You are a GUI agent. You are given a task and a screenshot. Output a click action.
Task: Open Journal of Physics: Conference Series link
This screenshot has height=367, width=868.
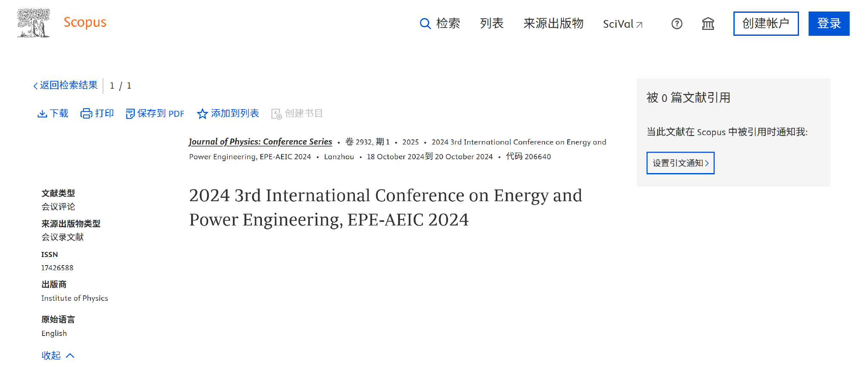pos(260,142)
